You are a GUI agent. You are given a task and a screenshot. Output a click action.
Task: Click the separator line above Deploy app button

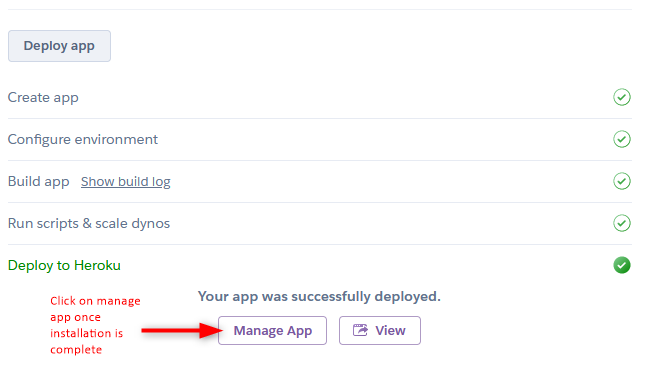pos(320,9)
